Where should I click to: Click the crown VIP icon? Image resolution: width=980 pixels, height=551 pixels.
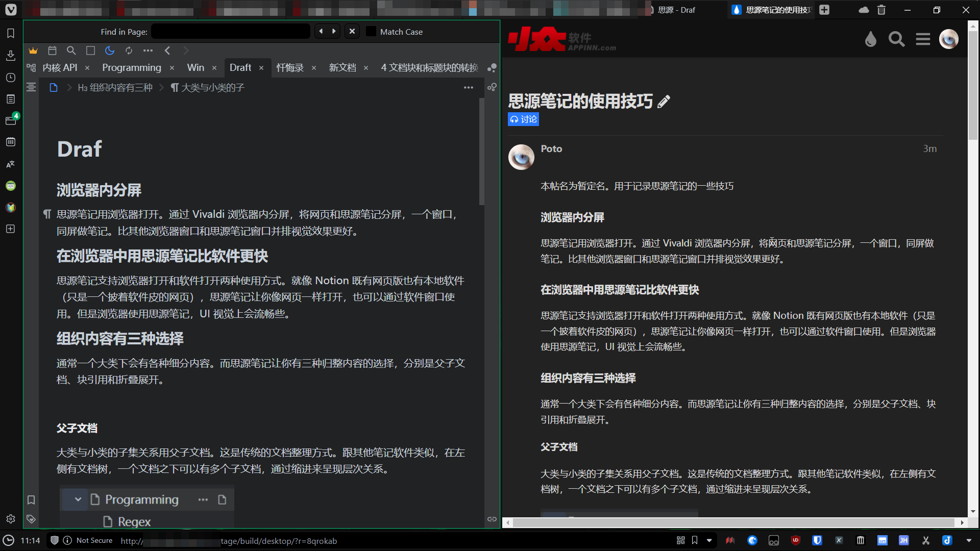pos(33,51)
